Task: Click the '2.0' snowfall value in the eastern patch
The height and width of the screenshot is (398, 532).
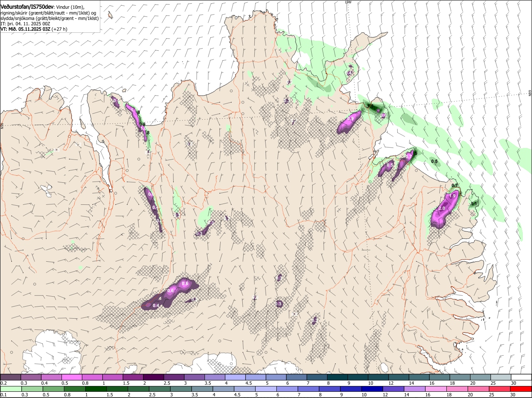Action: click(442, 208)
